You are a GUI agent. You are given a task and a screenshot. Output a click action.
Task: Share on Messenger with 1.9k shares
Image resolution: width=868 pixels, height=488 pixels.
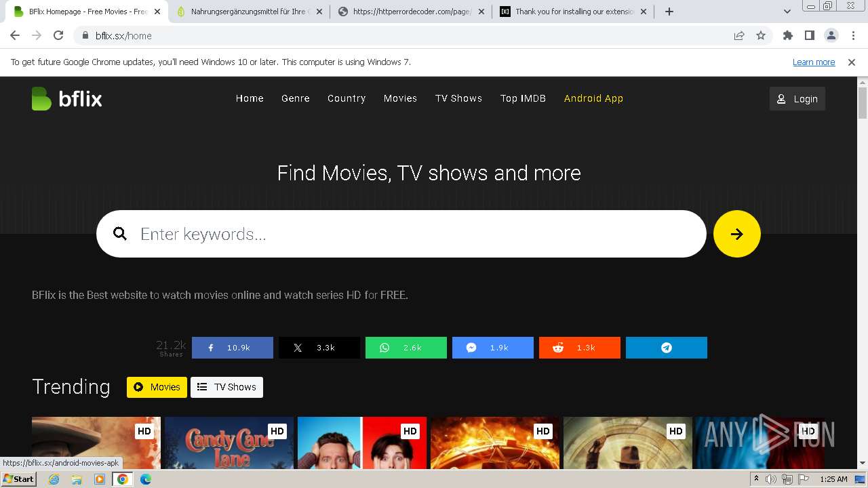point(493,348)
